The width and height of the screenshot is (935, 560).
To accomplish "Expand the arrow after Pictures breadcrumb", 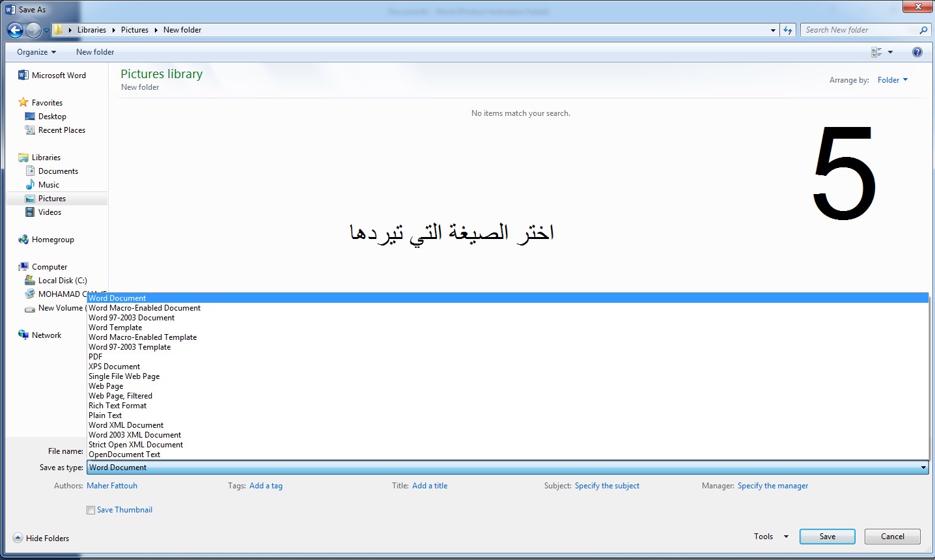I will [156, 30].
